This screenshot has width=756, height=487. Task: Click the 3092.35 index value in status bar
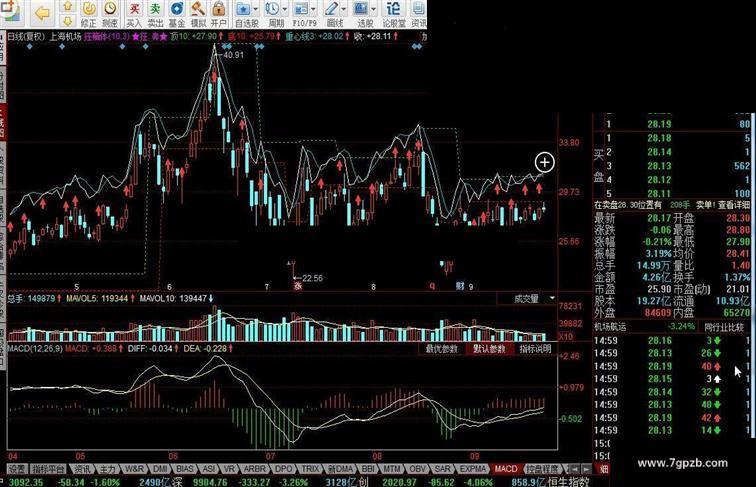point(26,482)
